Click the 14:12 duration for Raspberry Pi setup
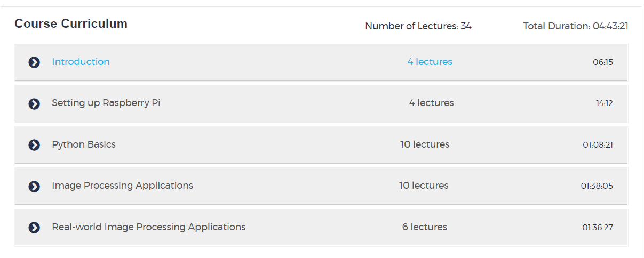The image size is (644, 258). tap(604, 103)
